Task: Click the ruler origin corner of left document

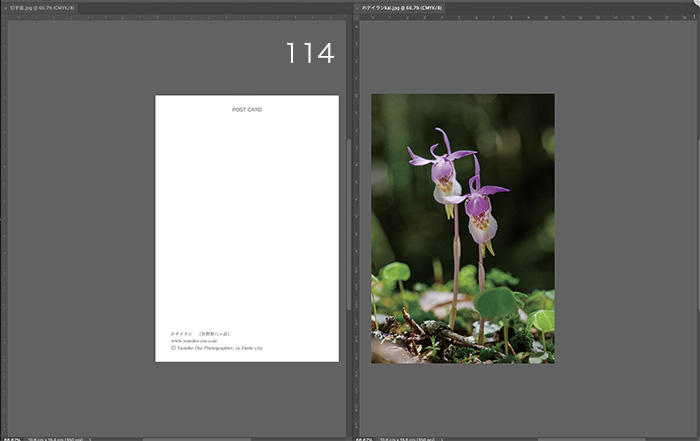Action: pos(3,17)
